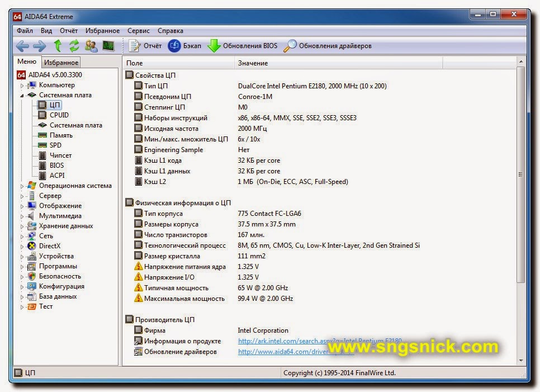The image size is (540, 392).
Task: Open the monitor graph icon in toolbar
Action: coord(108,46)
